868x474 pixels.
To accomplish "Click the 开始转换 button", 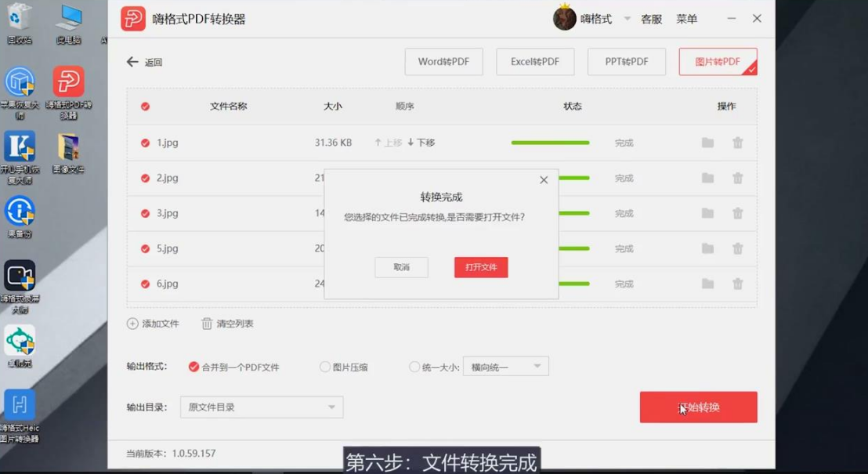I will click(x=699, y=407).
